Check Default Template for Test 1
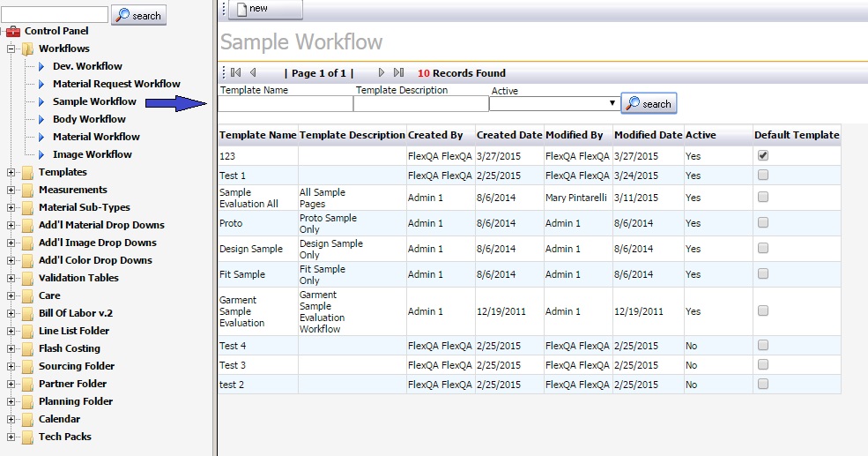This screenshot has height=456, width=868. (763, 176)
